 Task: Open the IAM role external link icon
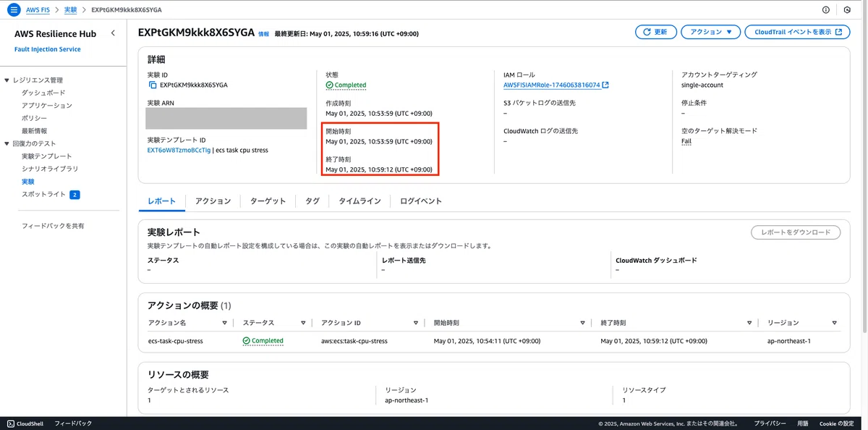(605, 85)
